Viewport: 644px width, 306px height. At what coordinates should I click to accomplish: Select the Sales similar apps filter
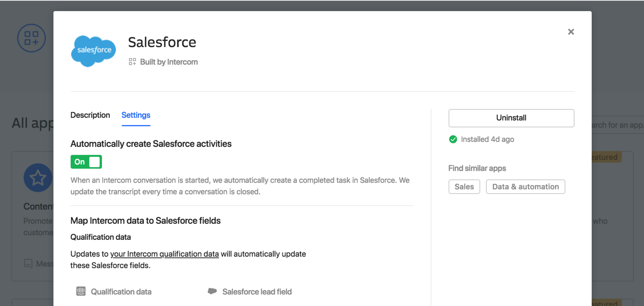[x=464, y=186]
